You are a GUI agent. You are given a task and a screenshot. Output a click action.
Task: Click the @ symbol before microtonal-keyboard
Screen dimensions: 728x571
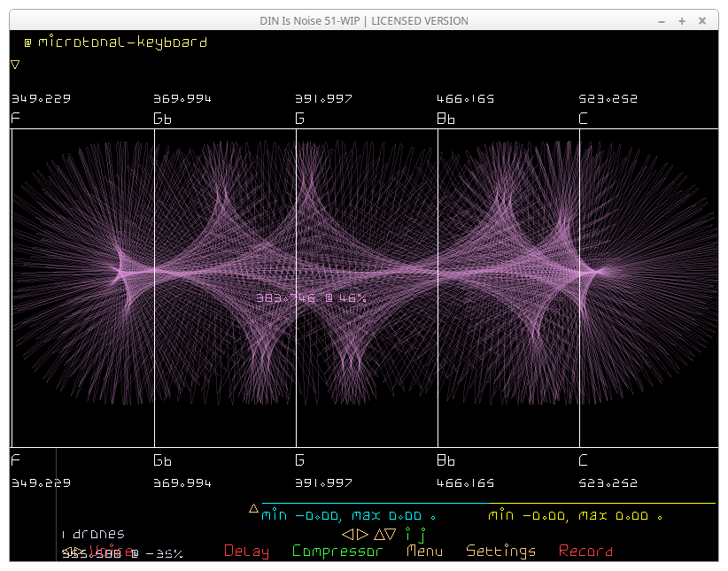click(27, 42)
